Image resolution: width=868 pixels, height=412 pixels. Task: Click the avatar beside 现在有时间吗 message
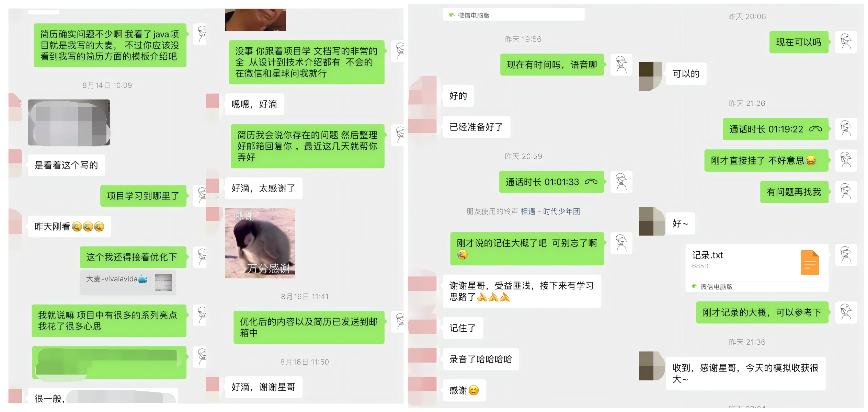pyautogui.click(x=621, y=65)
